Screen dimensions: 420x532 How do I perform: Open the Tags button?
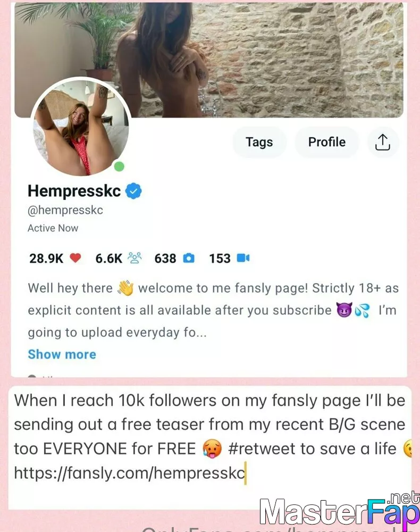tap(259, 142)
